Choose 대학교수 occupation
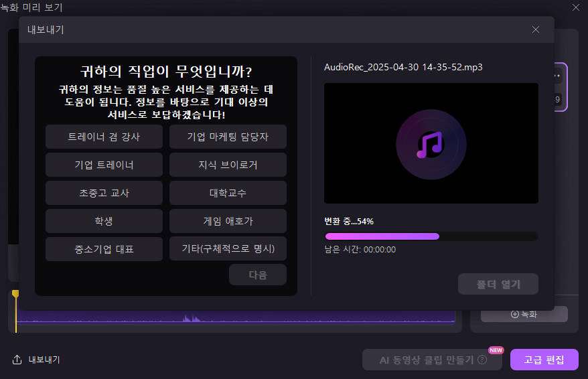588x379 pixels. 228,193
